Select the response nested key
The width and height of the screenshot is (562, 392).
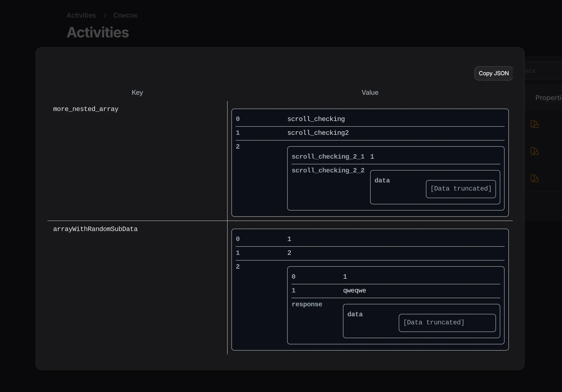307,304
